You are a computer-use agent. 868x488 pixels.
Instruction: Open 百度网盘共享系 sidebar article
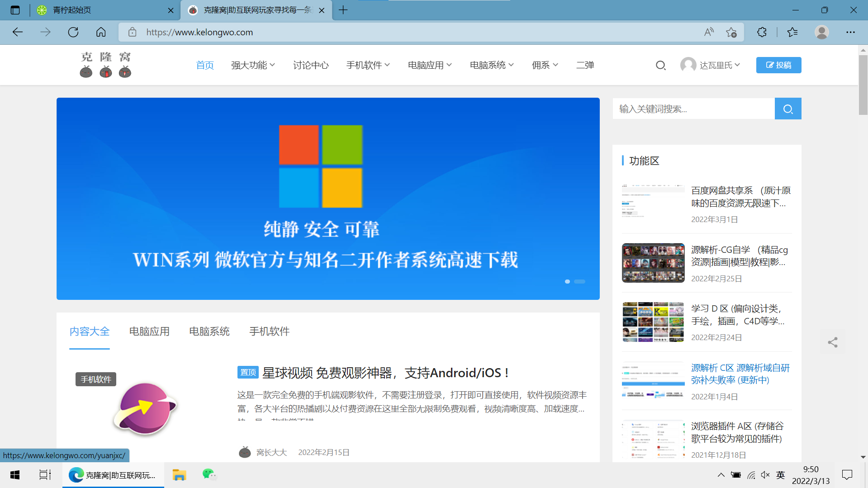click(741, 197)
